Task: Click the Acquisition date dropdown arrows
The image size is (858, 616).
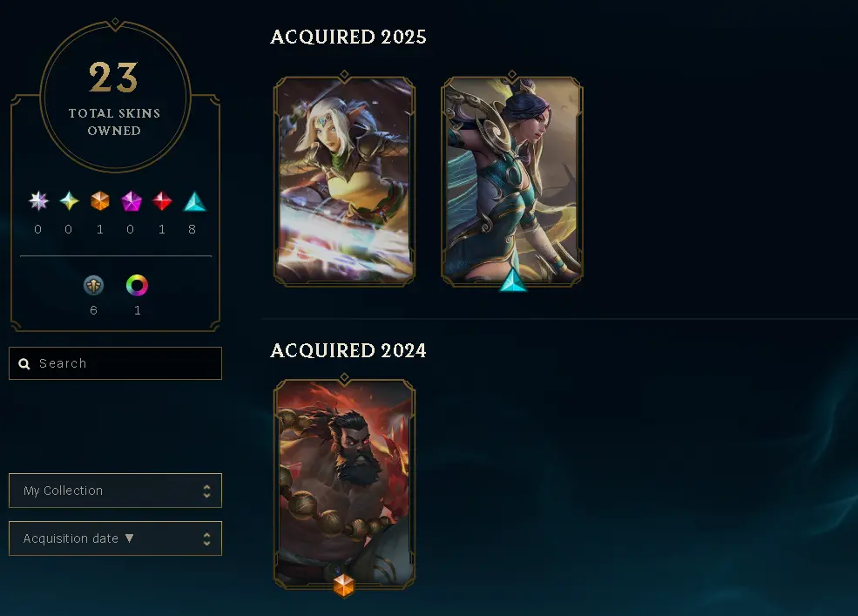Action: pyautogui.click(x=206, y=538)
